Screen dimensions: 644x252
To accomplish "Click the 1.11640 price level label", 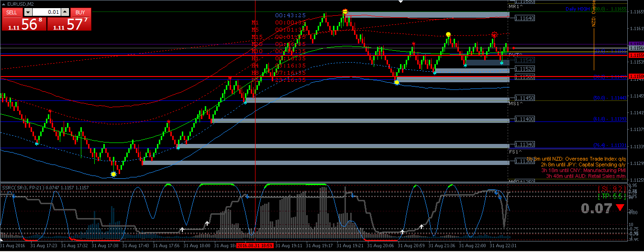I will (x=524, y=18).
